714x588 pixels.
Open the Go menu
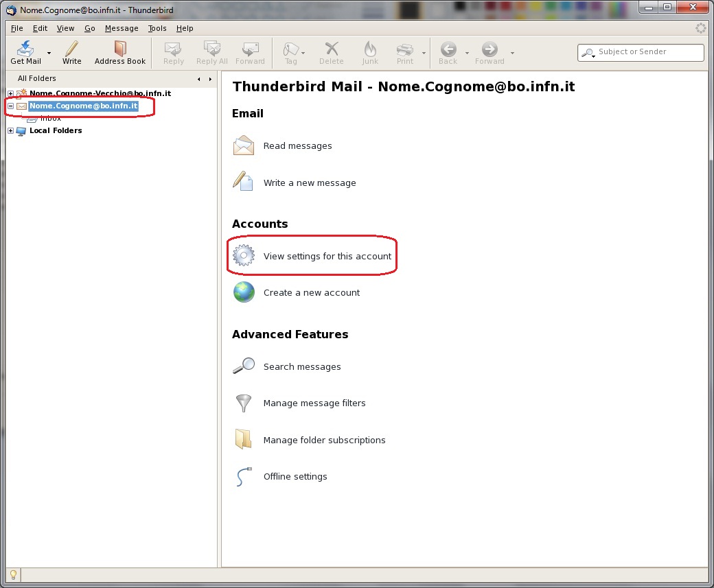90,28
